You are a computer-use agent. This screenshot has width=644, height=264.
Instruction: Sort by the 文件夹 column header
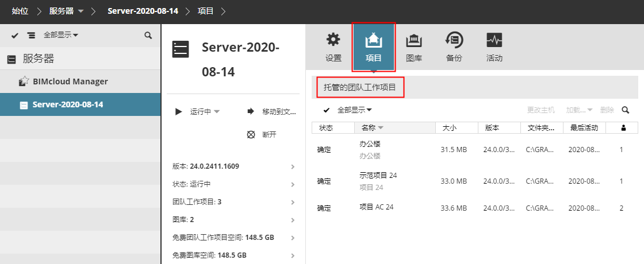(x=542, y=128)
